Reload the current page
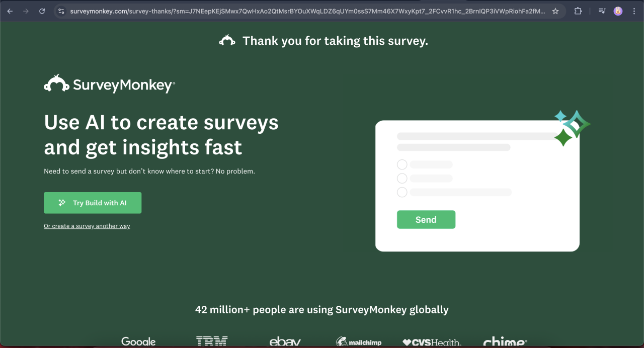 point(42,11)
